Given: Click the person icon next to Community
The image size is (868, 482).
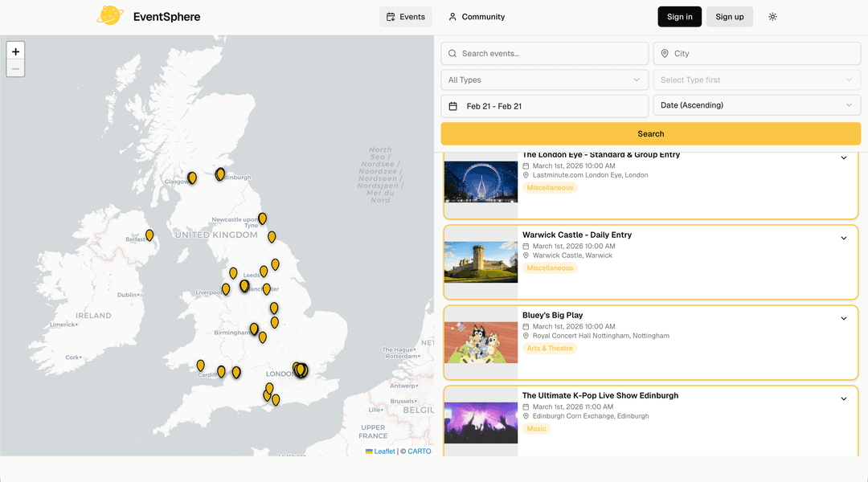Looking at the screenshot, I should click(x=452, y=16).
